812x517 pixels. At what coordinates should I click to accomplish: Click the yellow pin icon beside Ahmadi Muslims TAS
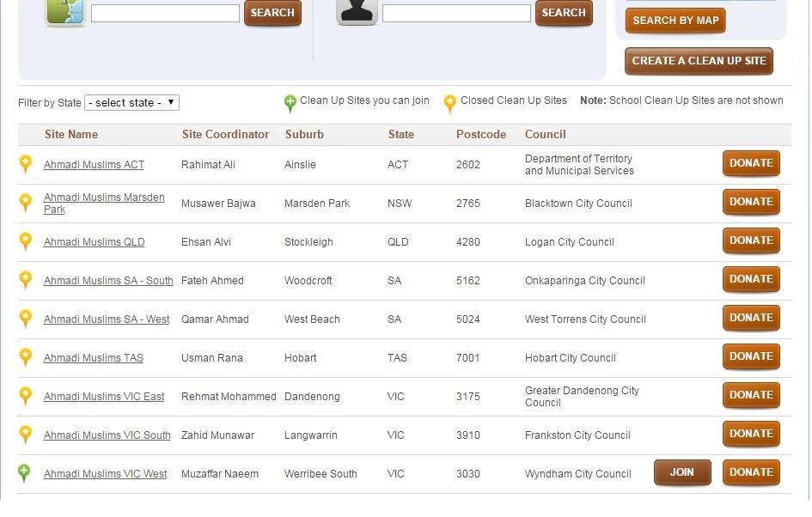tap(26, 356)
